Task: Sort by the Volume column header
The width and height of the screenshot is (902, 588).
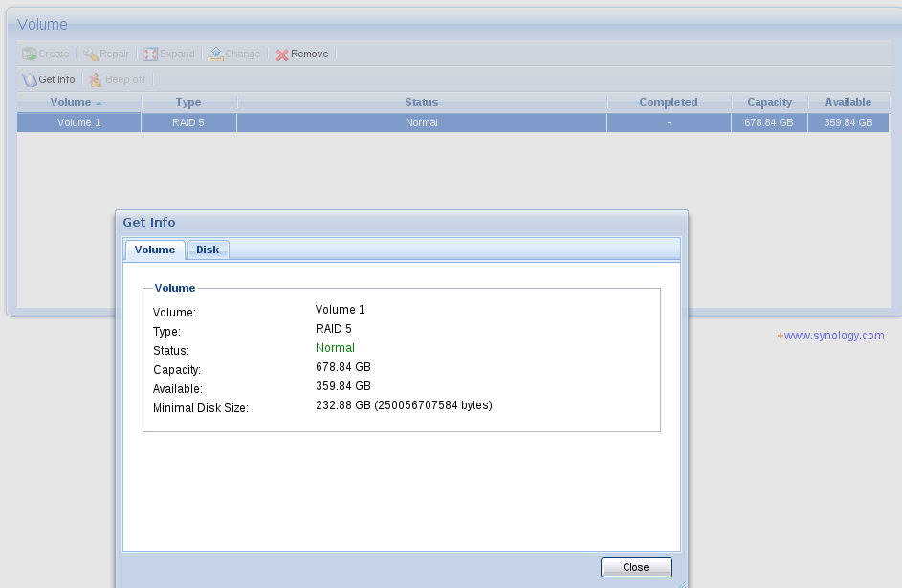Action: 71,102
